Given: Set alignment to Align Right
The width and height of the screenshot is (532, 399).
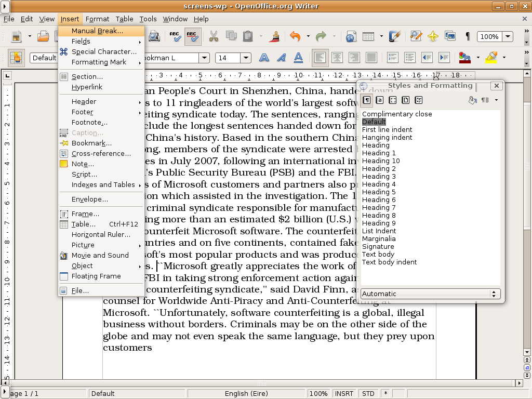Looking at the screenshot, I should (x=354, y=58).
